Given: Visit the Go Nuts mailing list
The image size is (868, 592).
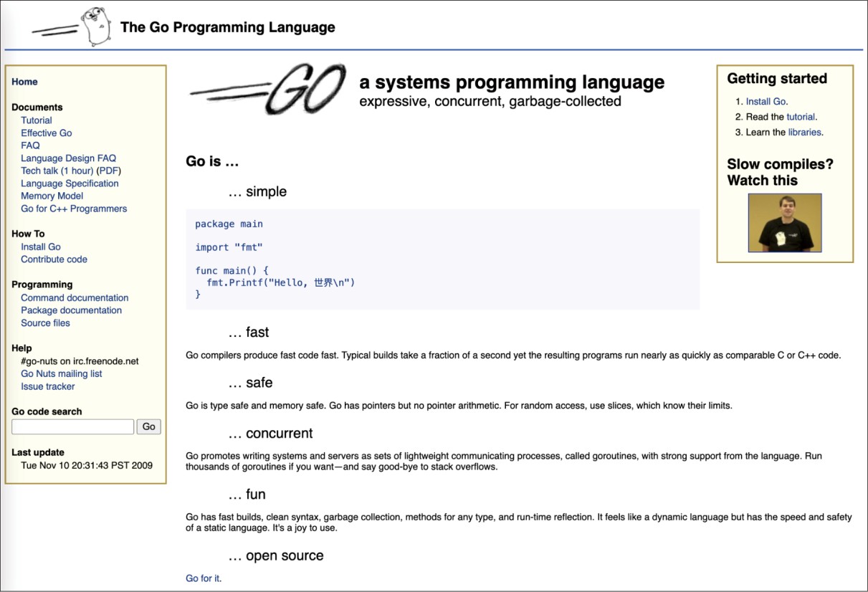Looking at the screenshot, I should click(61, 373).
